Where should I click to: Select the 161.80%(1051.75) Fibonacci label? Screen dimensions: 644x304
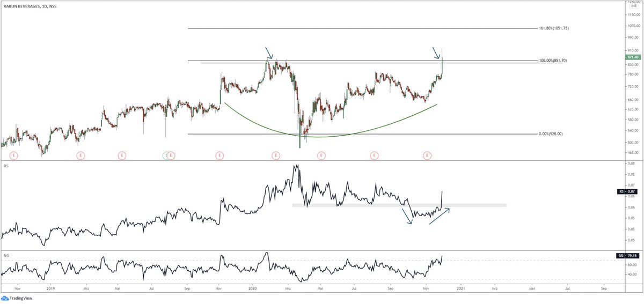tap(554, 28)
